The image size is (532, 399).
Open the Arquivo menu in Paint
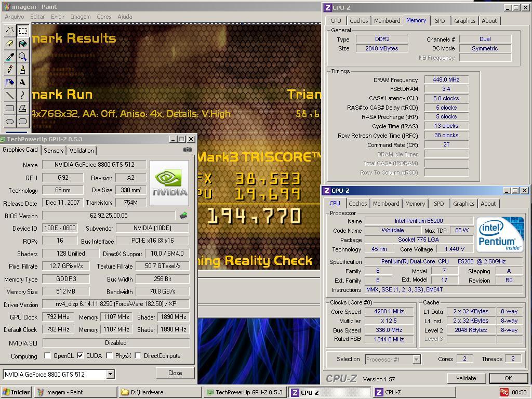(x=14, y=17)
